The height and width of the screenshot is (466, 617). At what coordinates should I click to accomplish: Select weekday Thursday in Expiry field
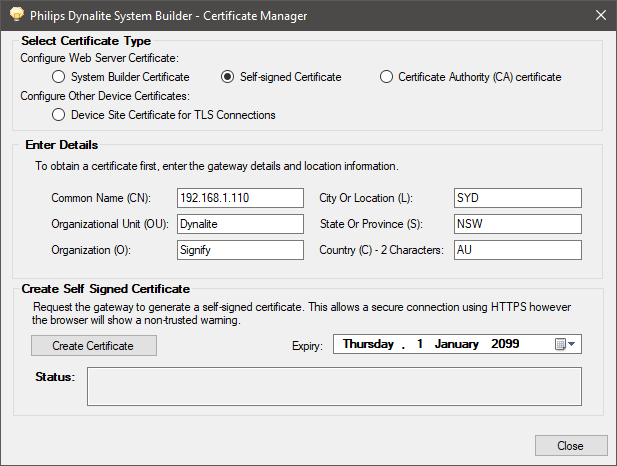368,344
